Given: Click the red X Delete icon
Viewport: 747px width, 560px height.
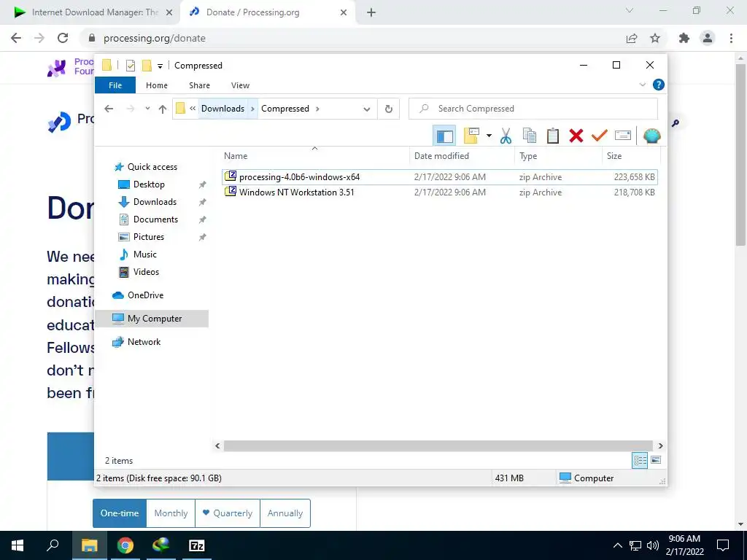Looking at the screenshot, I should (576, 136).
